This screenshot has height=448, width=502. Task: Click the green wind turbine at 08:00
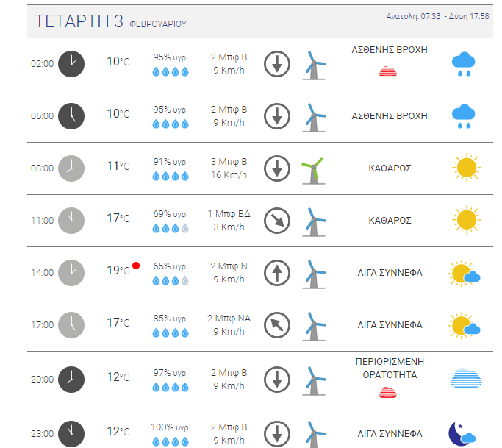pos(313,171)
